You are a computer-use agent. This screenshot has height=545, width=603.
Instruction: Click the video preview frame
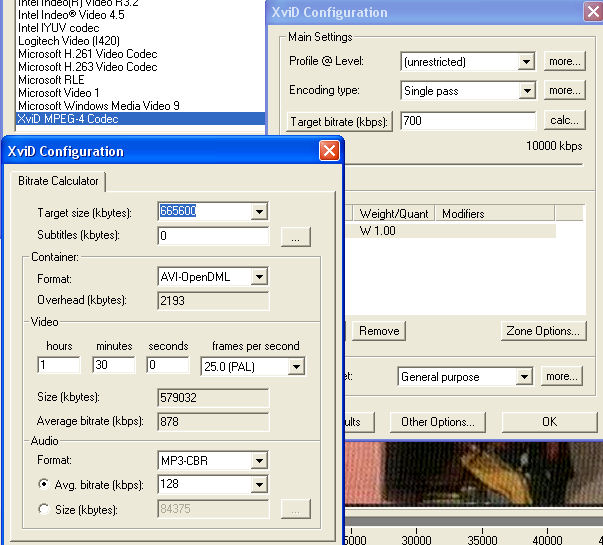(x=474, y=474)
